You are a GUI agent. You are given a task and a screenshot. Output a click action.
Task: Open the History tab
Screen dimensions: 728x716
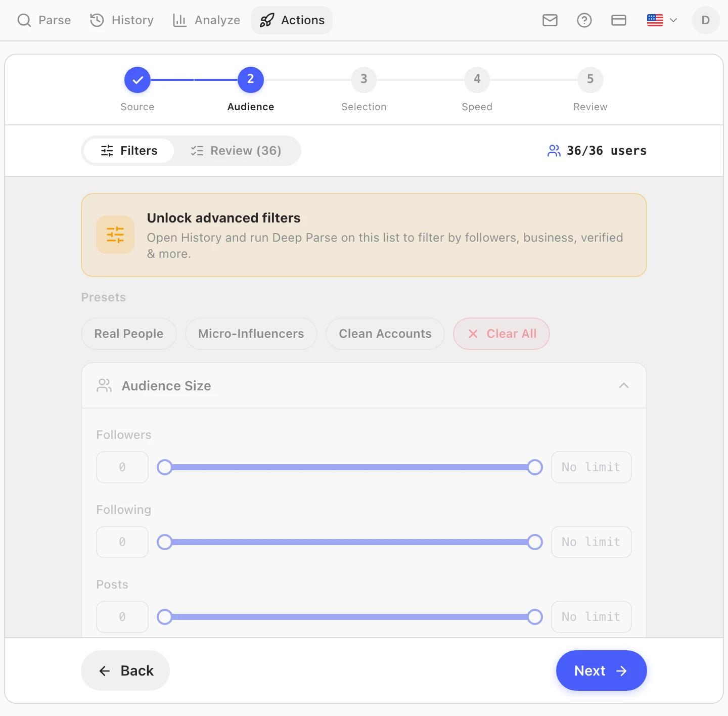122,20
